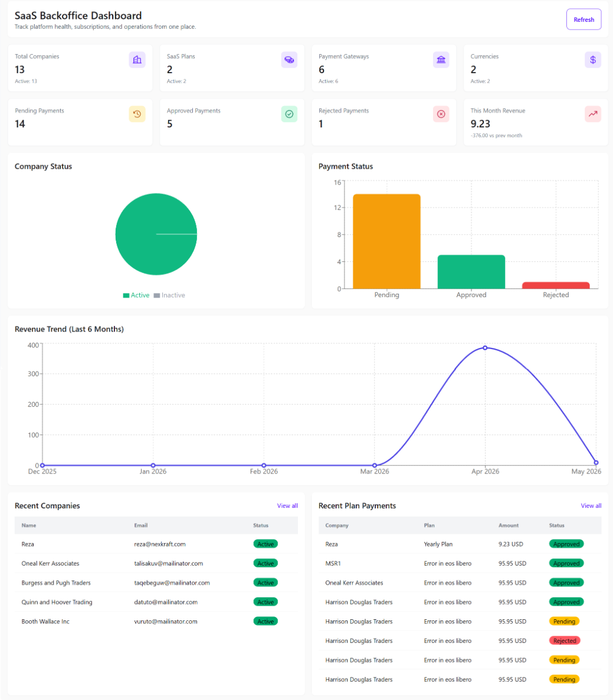Click the Dec 2025 revenue data point
The image size is (613, 700).
(42, 465)
